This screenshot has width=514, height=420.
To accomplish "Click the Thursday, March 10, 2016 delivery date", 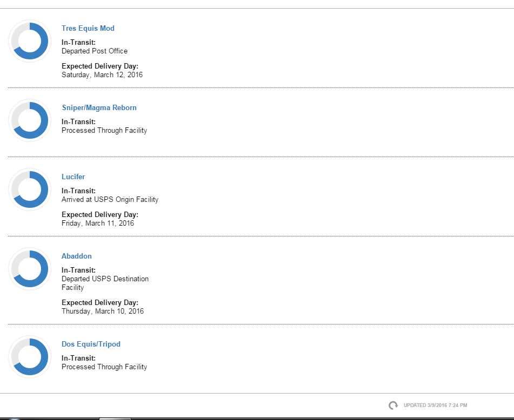I will pyautogui.click(x=103, y=311).
